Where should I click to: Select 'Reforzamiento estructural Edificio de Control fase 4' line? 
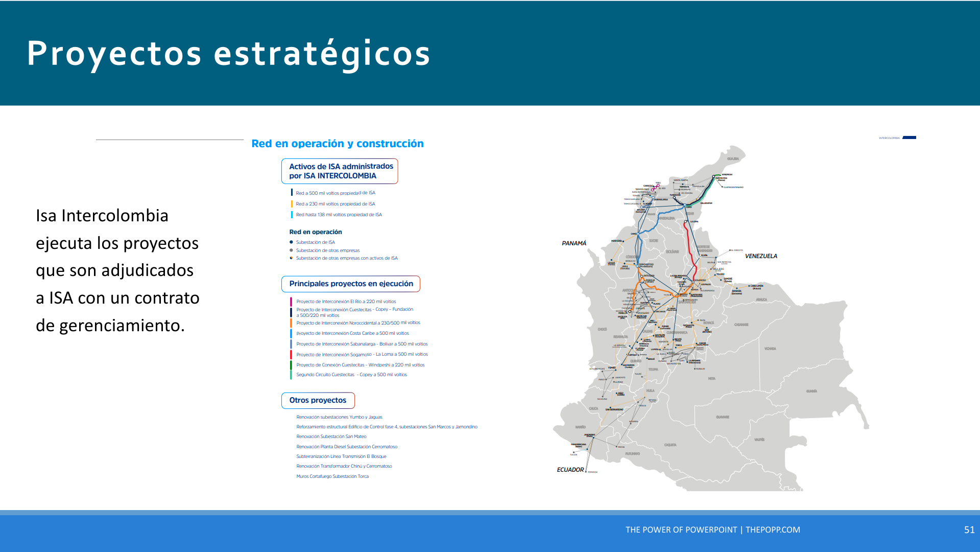[387, 427]
